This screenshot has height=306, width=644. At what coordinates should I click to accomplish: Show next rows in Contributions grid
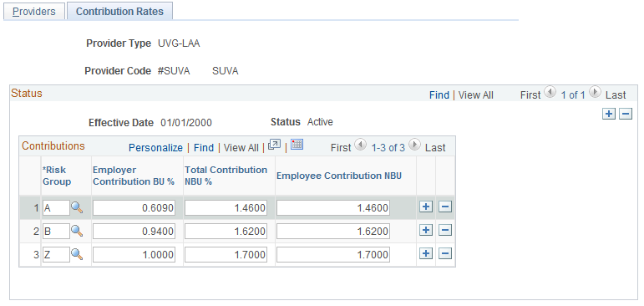[415, 145]
